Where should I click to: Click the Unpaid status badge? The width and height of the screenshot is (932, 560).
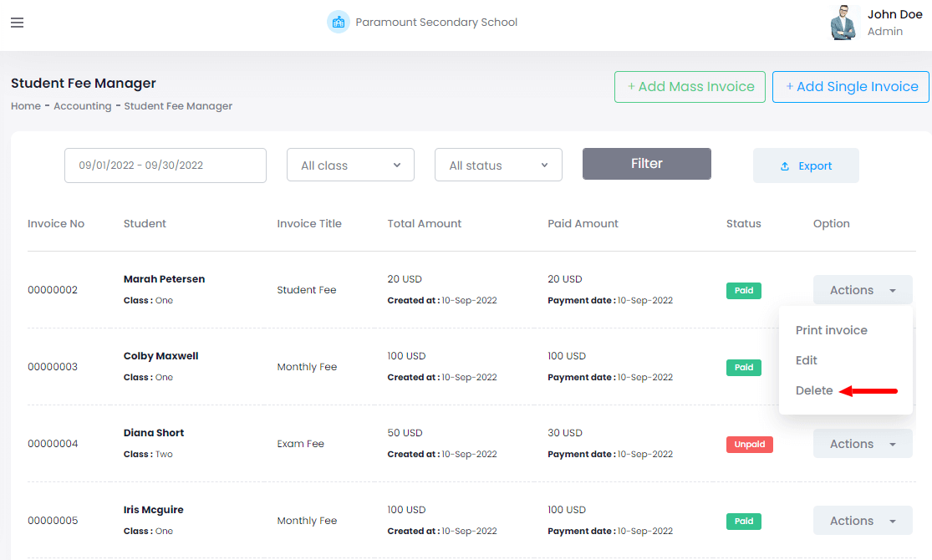click(x=749, y=445)
